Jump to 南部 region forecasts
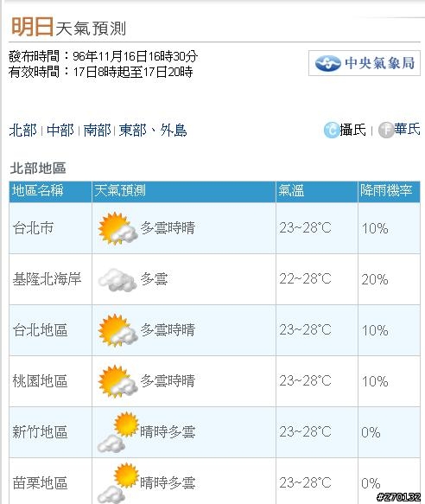Screen dimensions: 425x504 point(97,131)
